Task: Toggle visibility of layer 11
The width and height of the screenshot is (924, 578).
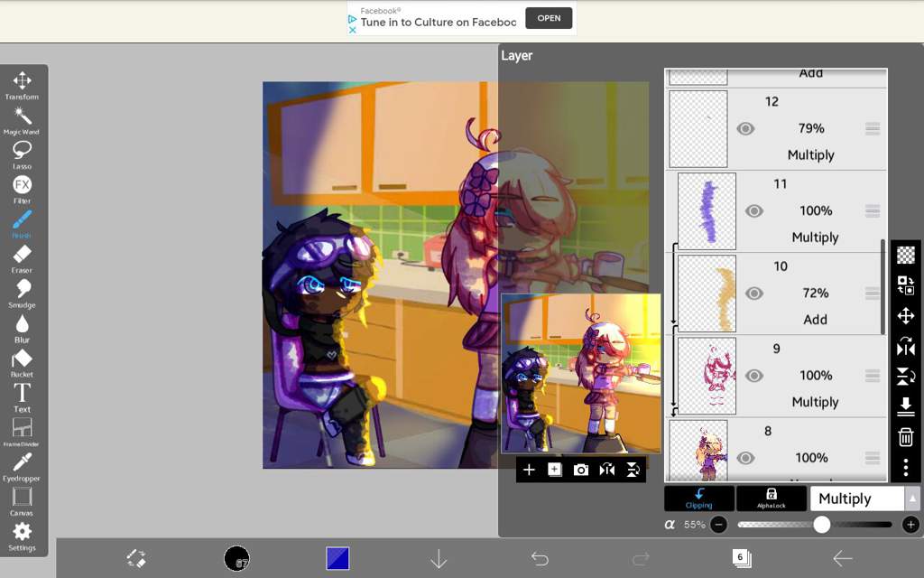Action: click(x=753, y=211)
